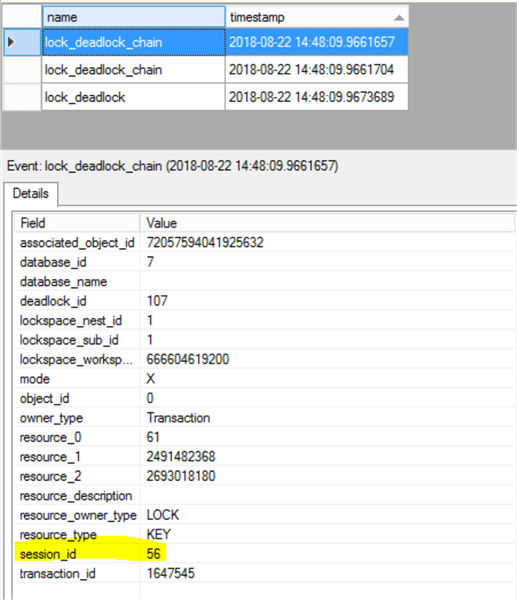
Task: Select the database_id field row
Action: 265,262
